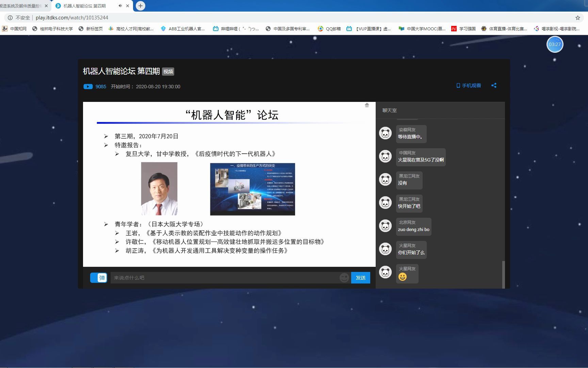Click panda avatar beside message 快开始了吧
The image size is (588, 368).
point(385,203)
